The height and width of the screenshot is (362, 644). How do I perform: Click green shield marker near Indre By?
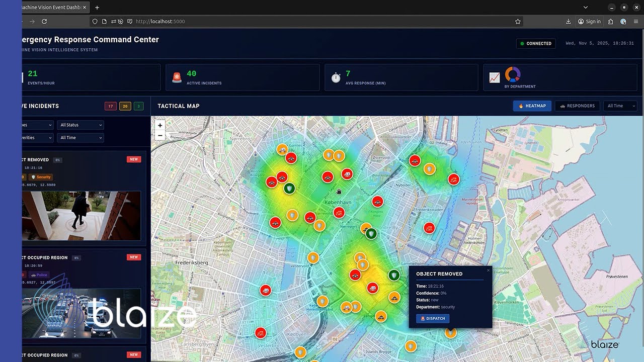point(371,234)
